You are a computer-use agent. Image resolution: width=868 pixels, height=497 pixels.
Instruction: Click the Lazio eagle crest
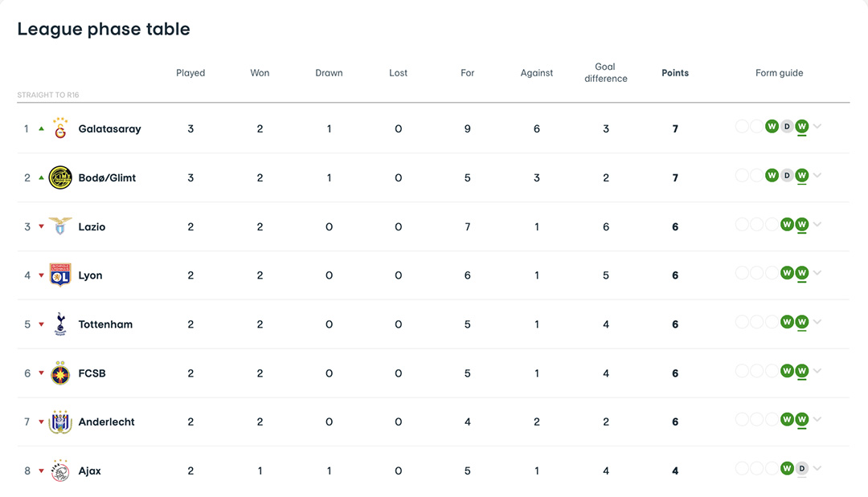[60, 226]
